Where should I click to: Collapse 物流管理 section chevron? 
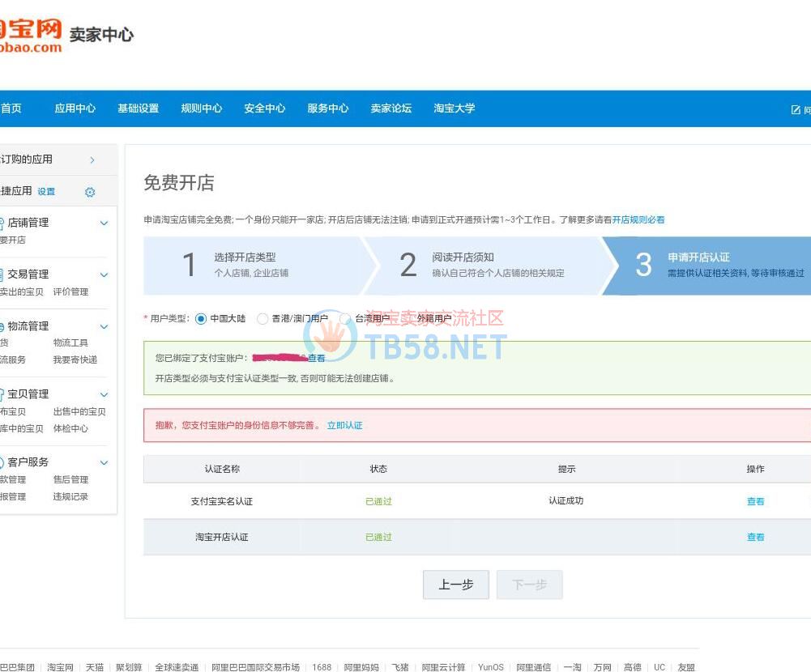click(104, 327)
